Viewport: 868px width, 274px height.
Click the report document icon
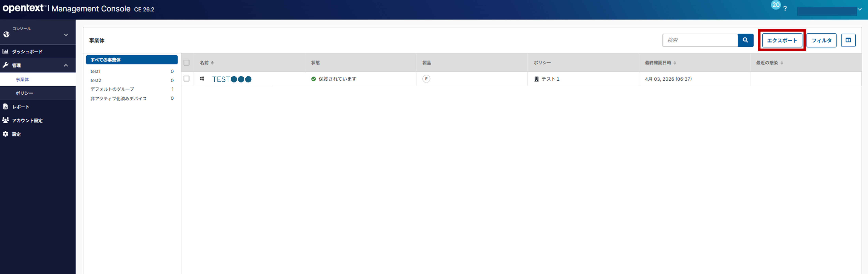(5, 107)
